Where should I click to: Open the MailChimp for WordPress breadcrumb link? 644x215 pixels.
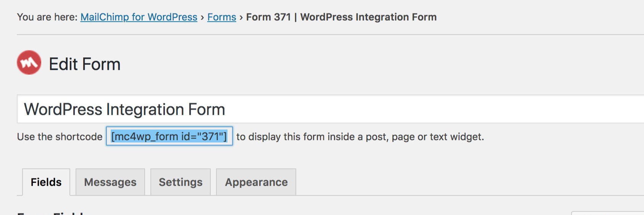pos(139,17)
